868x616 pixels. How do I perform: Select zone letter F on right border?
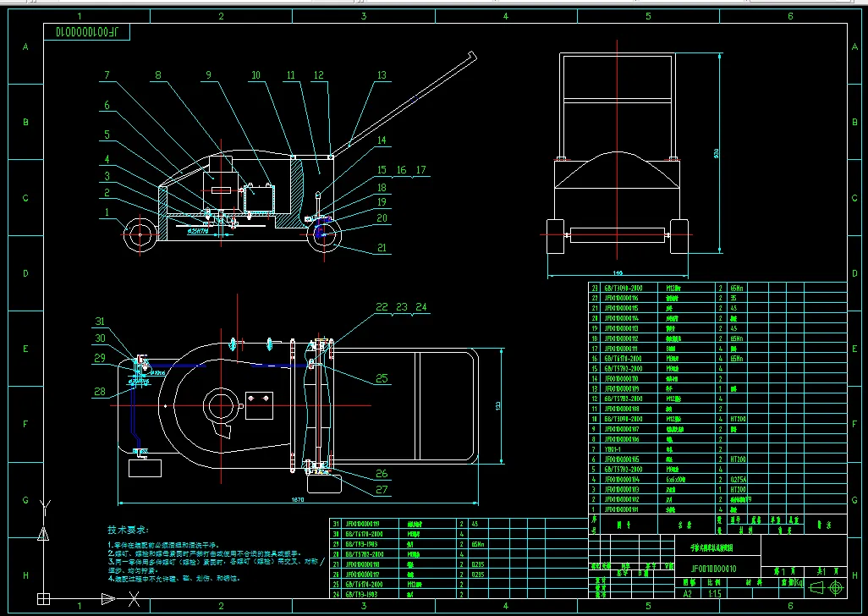(855, 425)
